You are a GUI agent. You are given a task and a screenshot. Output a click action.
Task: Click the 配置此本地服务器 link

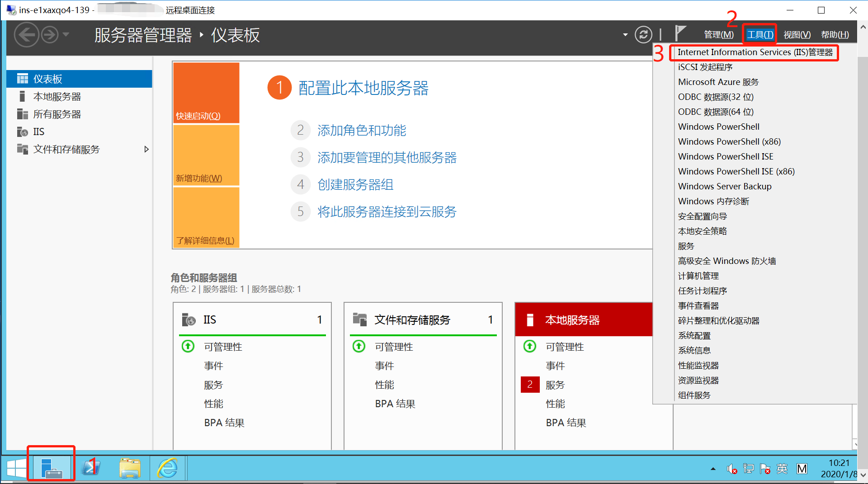[x=363, y=88]
